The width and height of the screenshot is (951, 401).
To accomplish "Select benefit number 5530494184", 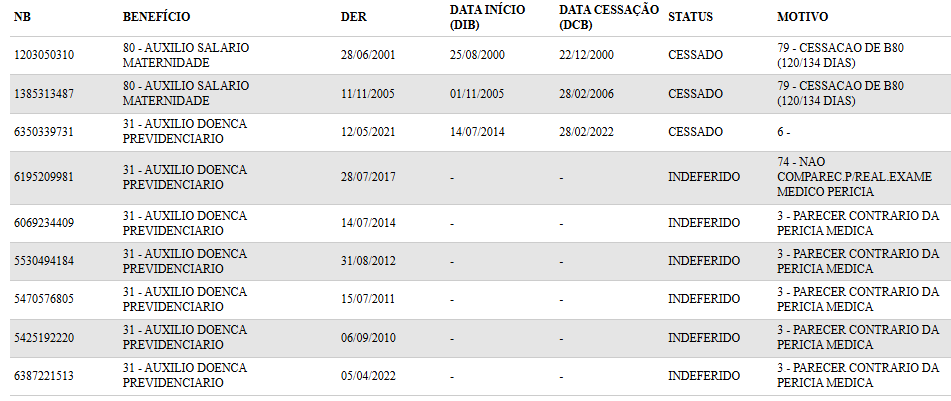I will coord(44,261).
